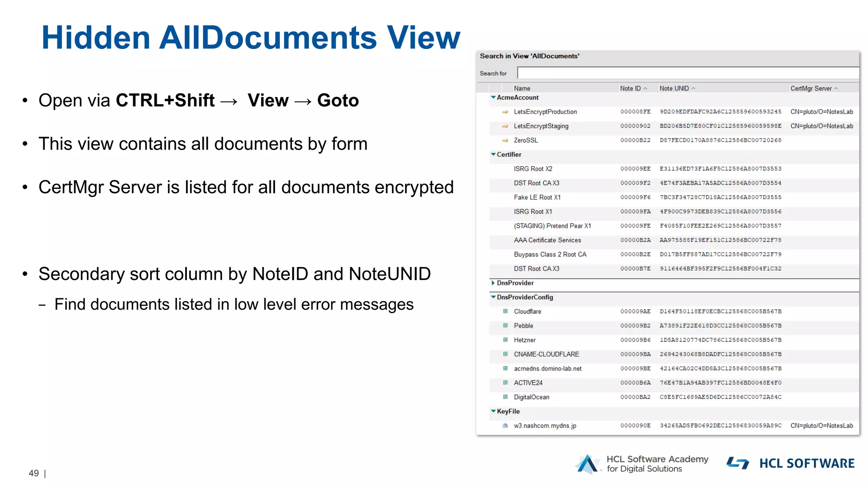Select DST Root CA X3 with Note ID 000009F2
The width and height of the screenshot is (868, 488).
(x=674, y=183)
